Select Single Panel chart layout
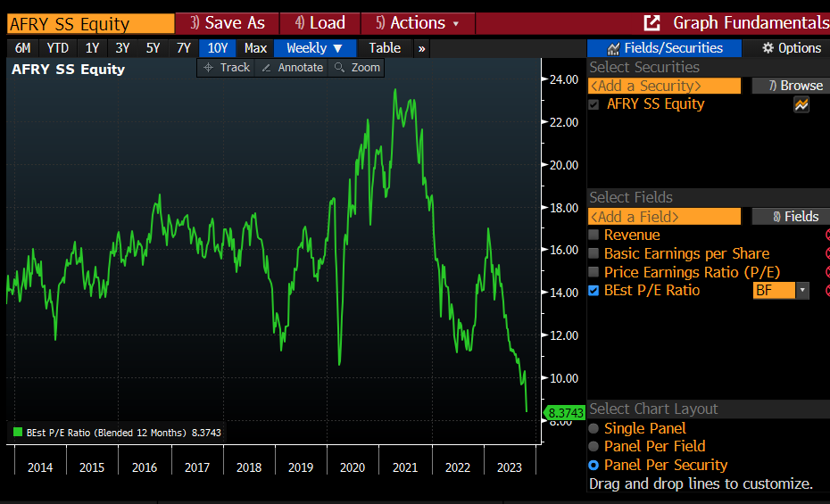This screenshot has height=504, width=830. 593,428
